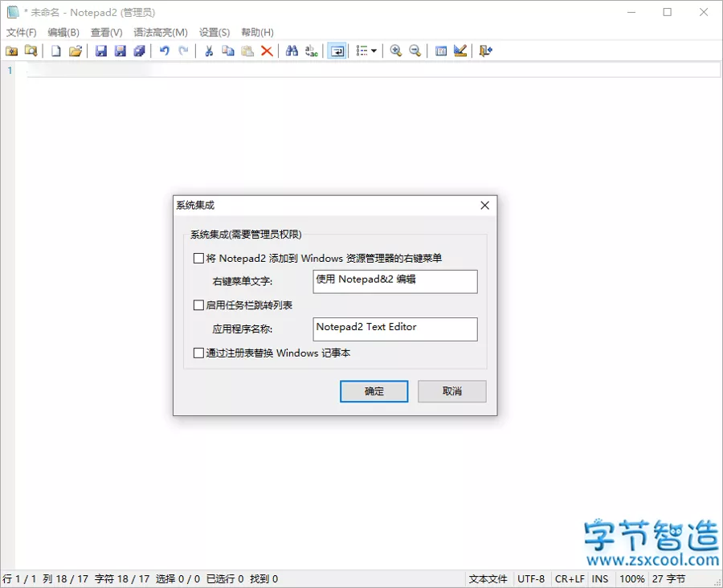Click the customize schemes pencil icon
This screenshot has width=723, height=588.
coord(460,51)
